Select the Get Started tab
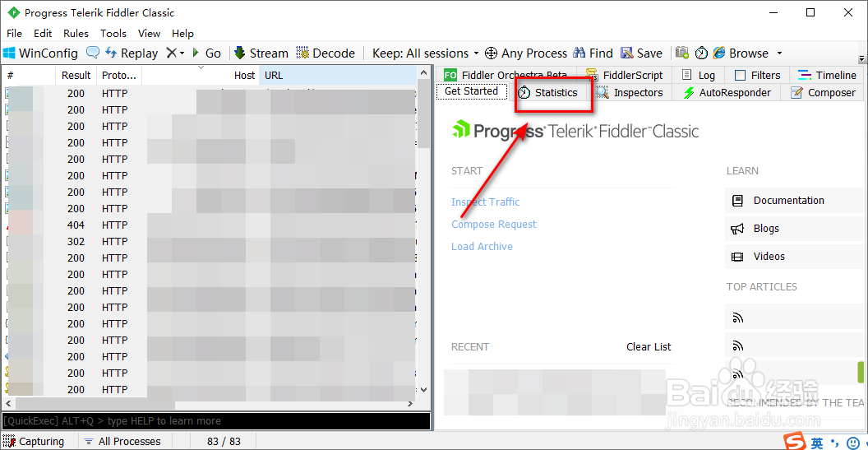This screenshot has height=450, width=868. point(471,91)
